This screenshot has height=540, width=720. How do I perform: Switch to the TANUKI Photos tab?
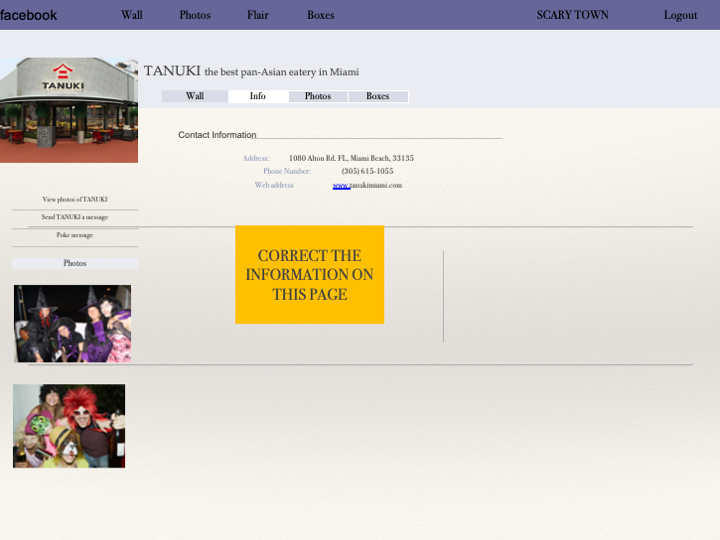(318, 96)
